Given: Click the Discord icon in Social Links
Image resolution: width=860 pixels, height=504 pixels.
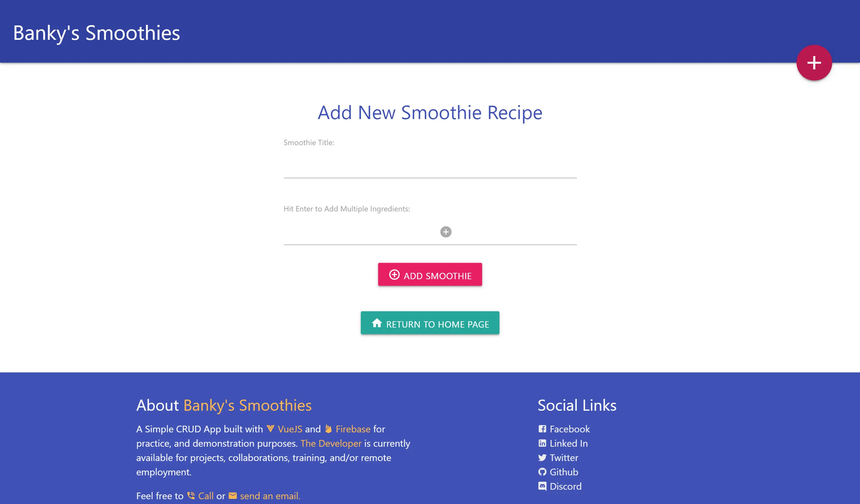Looking at the screenshot, I should click(543, 486).
